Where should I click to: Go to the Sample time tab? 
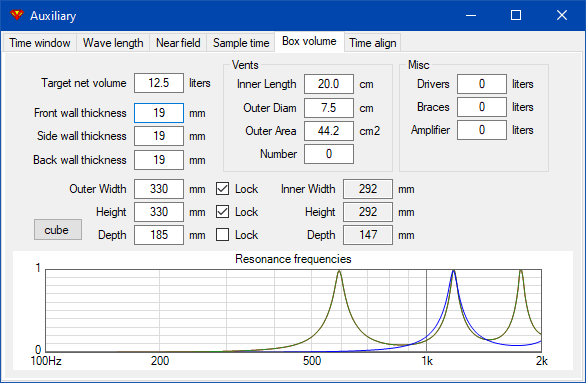pos(241,43)
